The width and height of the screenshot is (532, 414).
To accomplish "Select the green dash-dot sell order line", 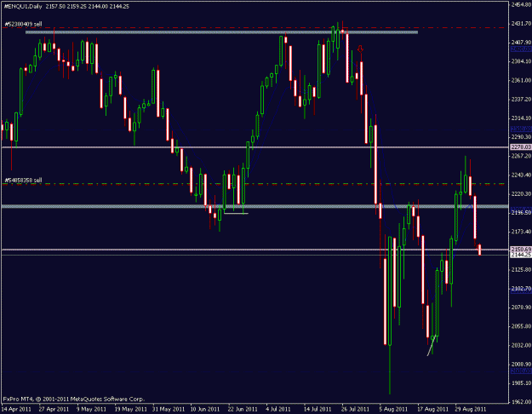I will tap(255, 184).
